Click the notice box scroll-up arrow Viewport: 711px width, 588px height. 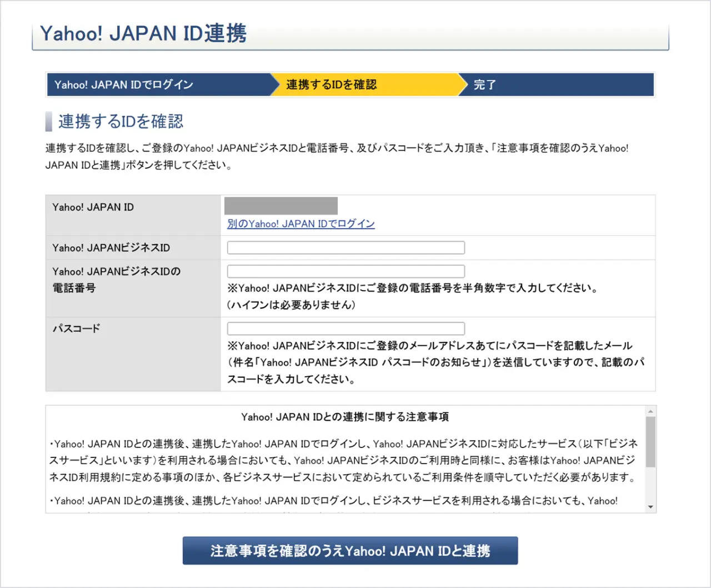point(650,412)
